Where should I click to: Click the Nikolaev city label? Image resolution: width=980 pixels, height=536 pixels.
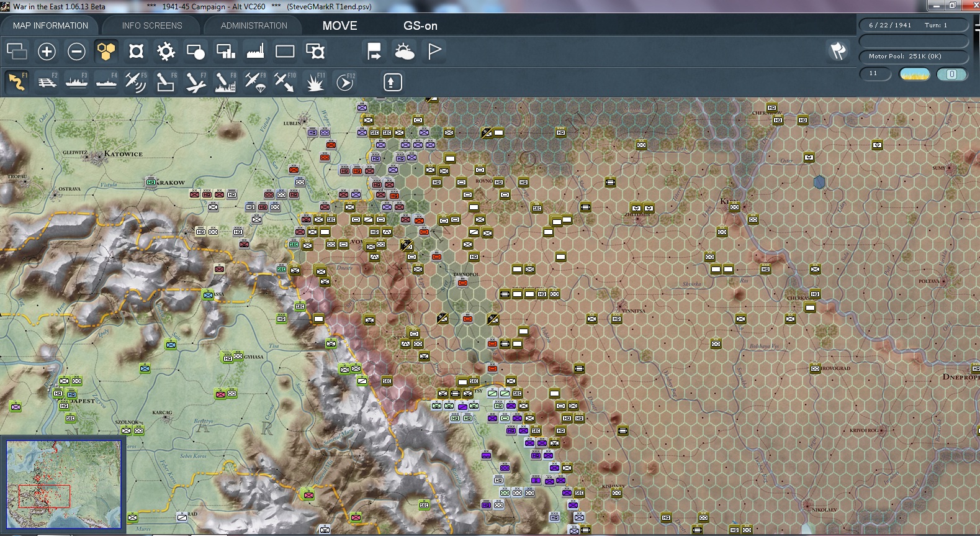pyautogui.click(x=824, y=509)
